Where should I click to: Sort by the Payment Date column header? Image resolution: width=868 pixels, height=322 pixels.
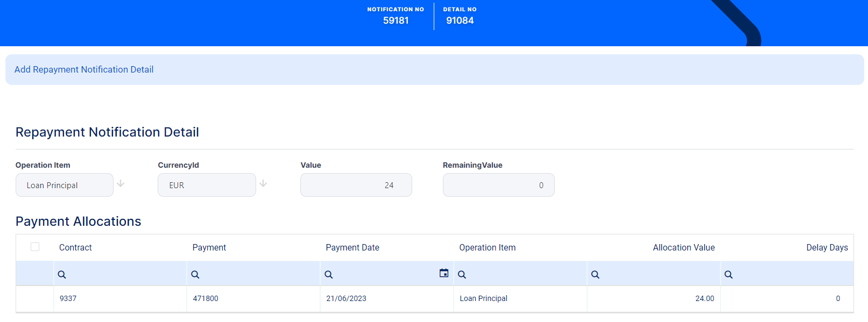(352, 248)
